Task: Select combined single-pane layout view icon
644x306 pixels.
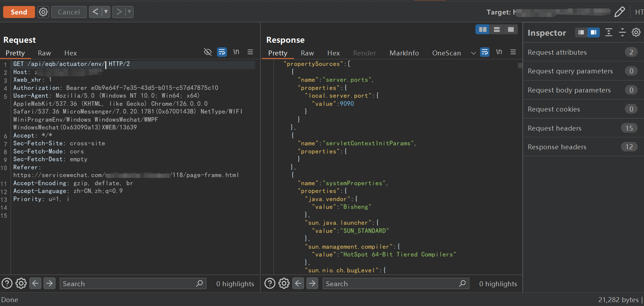Action: coord(511,30)
